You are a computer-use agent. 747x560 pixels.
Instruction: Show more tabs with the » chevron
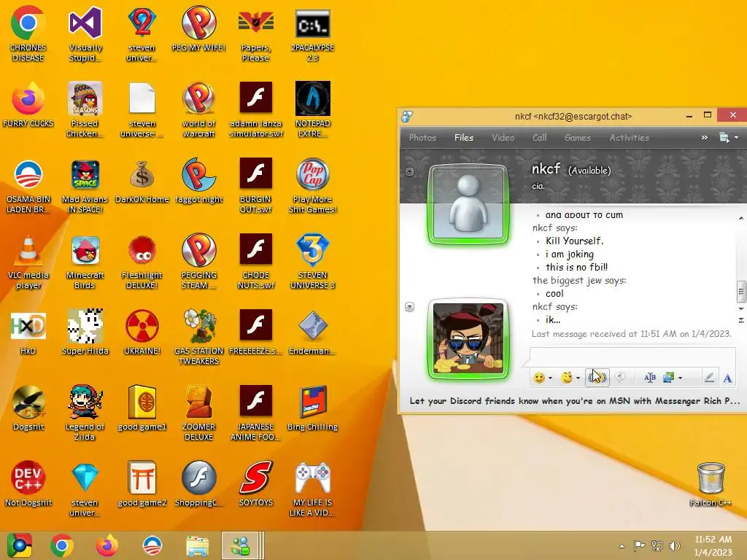(x=704, y=138)
